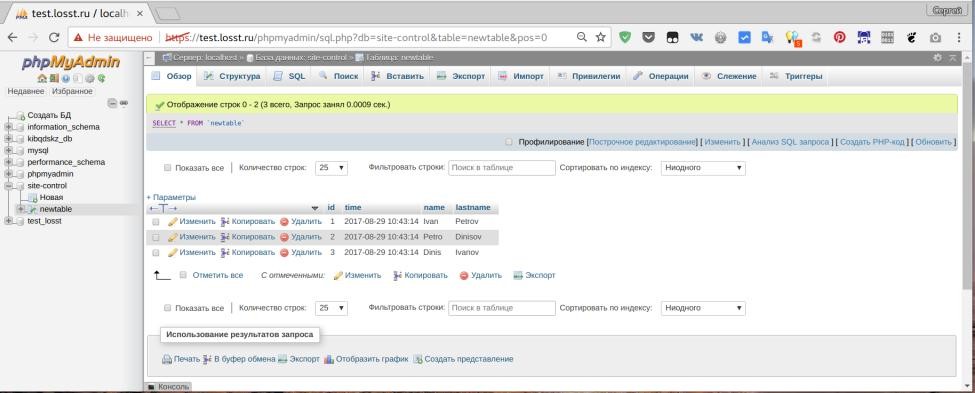
Task: Click the green reload navigation panel icon
Action: (101, 78)
